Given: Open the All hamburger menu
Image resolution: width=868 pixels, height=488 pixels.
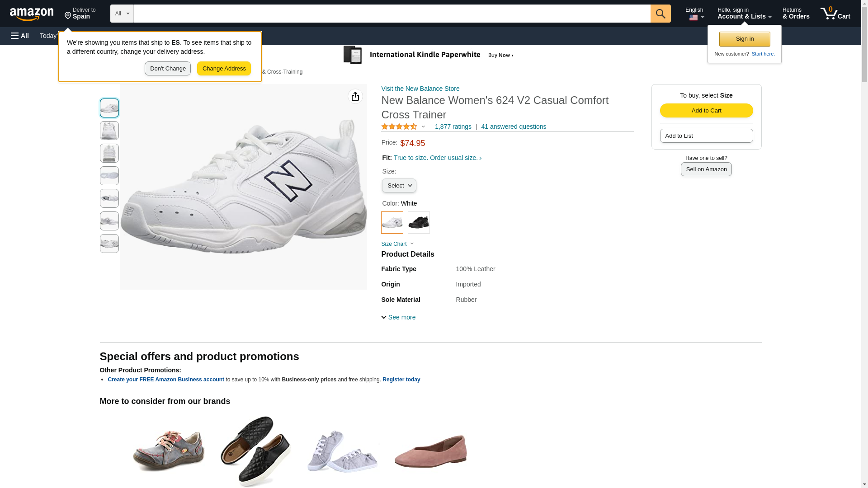Looking at the screenshot, I should pos(20,36).
